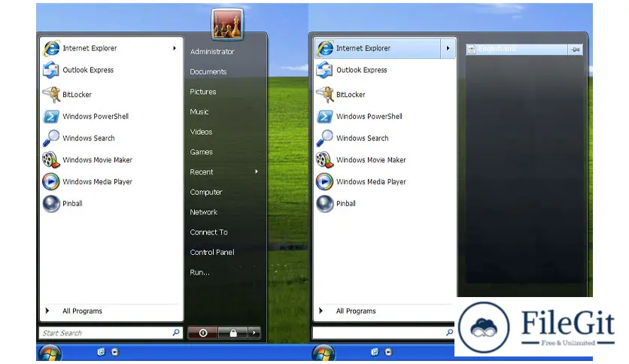Open the Administrator folder
This screenshot has width=629, height=364.
(212, 52)
